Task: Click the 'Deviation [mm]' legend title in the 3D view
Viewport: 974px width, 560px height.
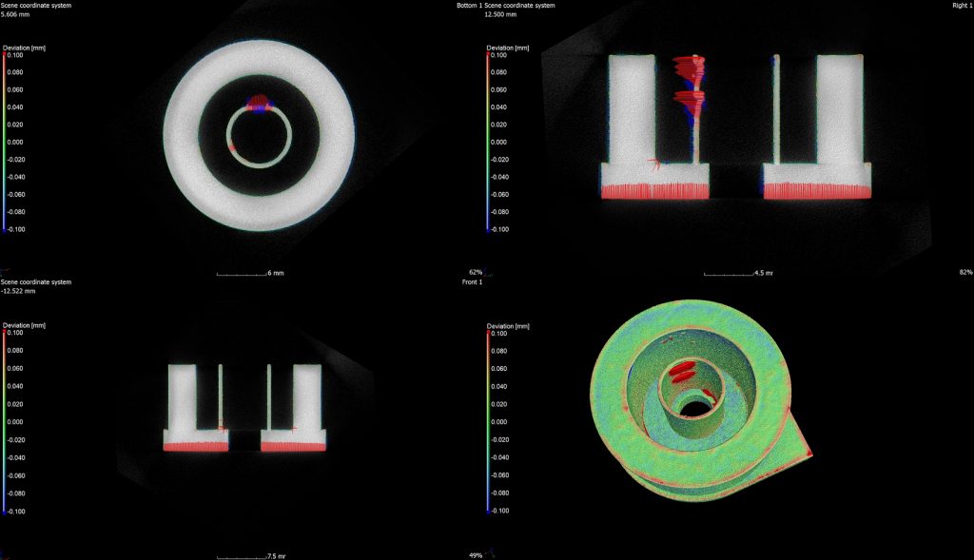Action: [508, 326]
